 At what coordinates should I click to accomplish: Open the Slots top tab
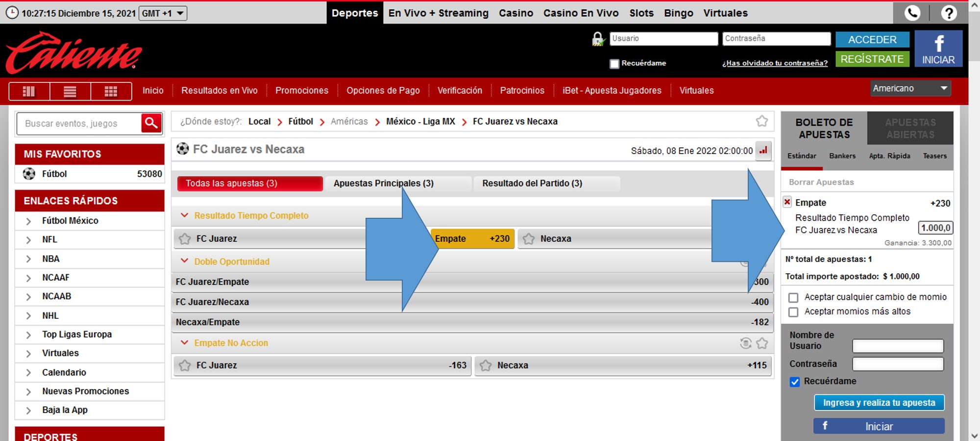(x=641, y=13)
